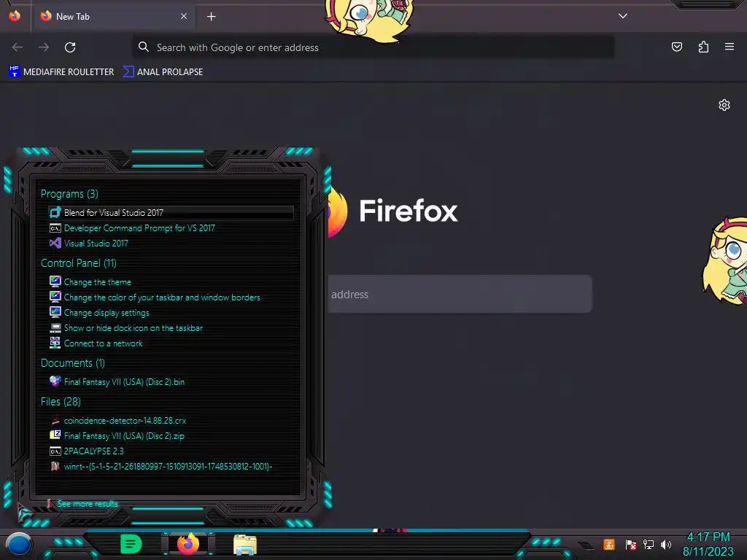
Task: Close the New Tab tab
Action: pyautogui.click(x=184, y=16)
